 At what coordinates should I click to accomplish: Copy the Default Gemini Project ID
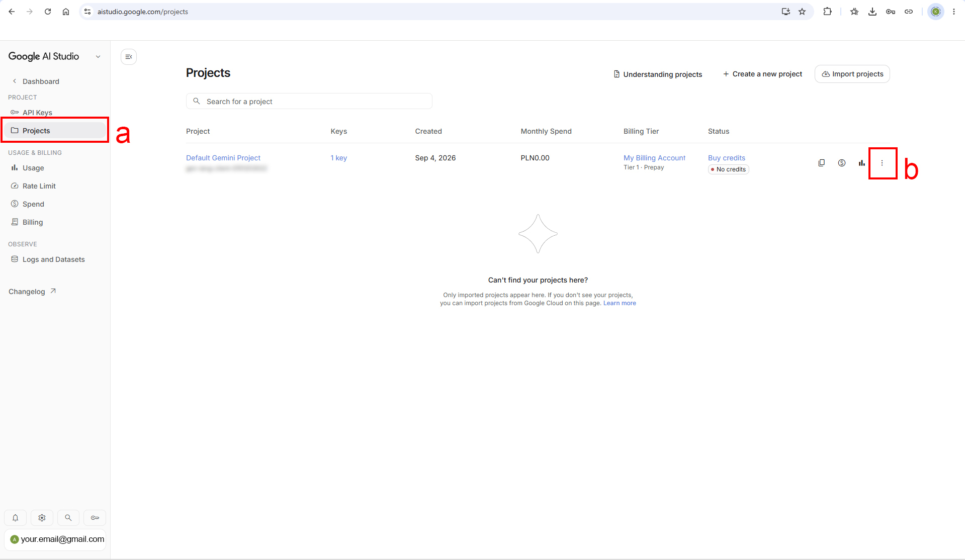(x=822, y=163)
